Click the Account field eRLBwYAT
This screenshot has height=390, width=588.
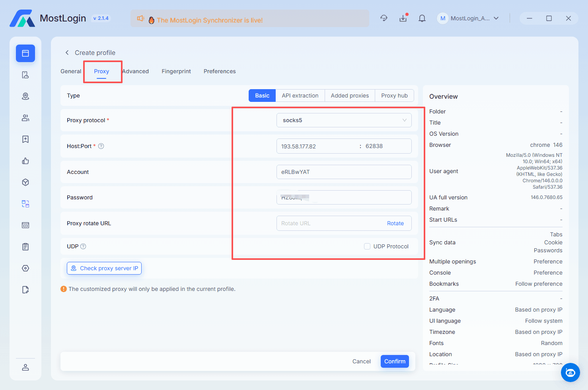tap(344, 172)
